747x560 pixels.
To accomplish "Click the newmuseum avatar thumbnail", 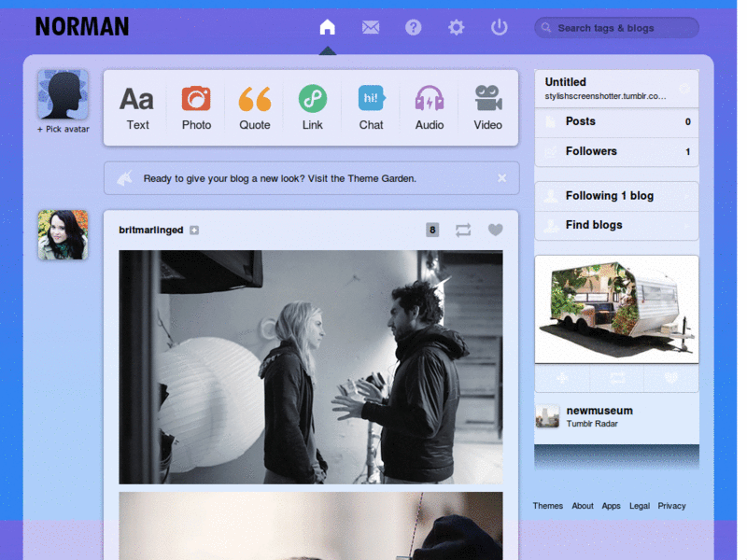I will tap(547, 416).
